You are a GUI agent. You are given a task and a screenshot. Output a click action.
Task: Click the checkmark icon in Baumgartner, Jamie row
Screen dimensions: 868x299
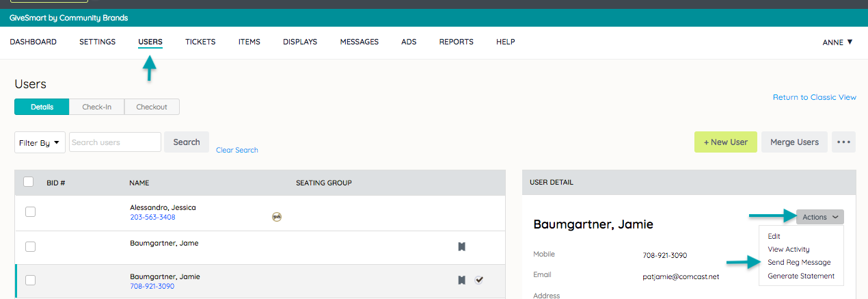[479, 280]
